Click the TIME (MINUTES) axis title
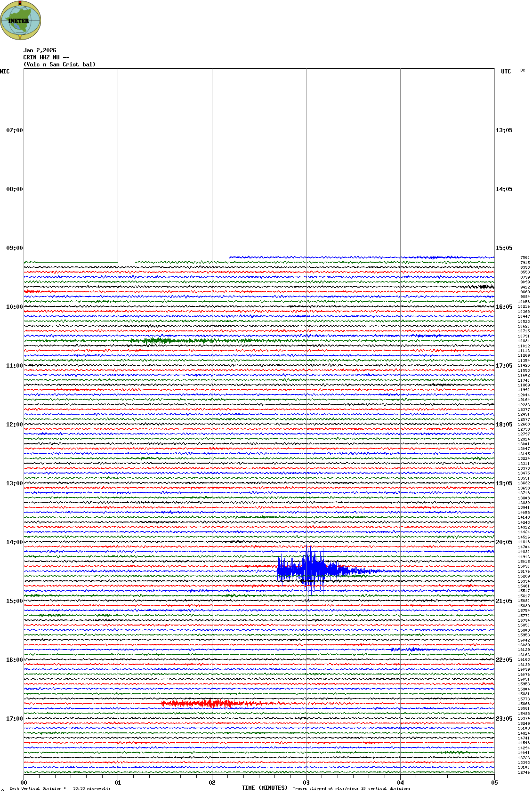Viewport: 532px width, 795px height. [265, 788]
